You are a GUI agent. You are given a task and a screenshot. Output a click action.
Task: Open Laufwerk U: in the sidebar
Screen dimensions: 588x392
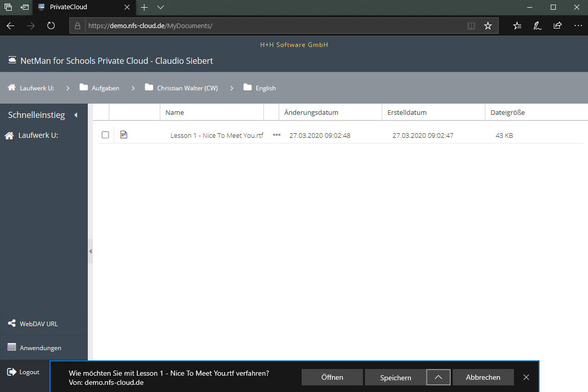tap(38, 135)
